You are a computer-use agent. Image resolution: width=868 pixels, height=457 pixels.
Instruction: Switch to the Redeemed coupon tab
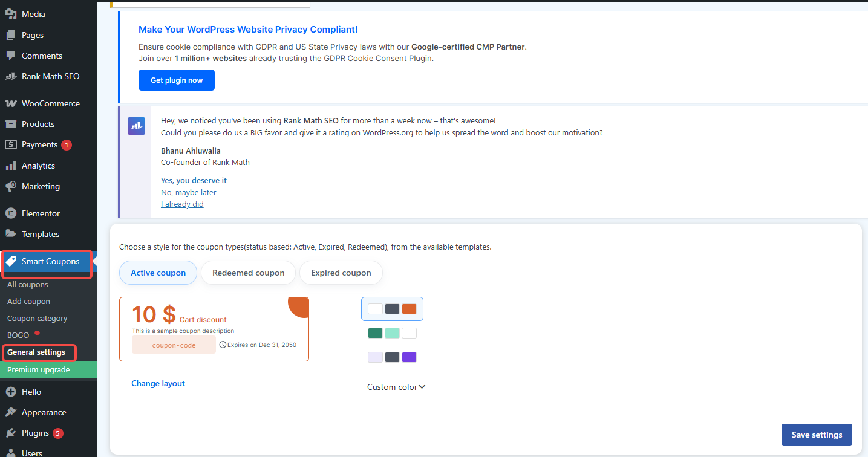click(248, 273)
